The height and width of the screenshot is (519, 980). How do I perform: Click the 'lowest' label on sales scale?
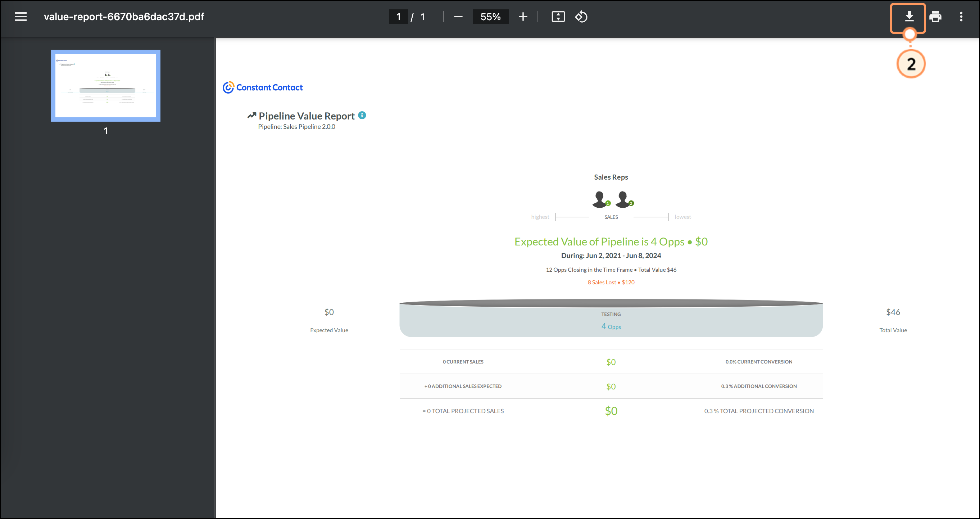click(682, 217)
